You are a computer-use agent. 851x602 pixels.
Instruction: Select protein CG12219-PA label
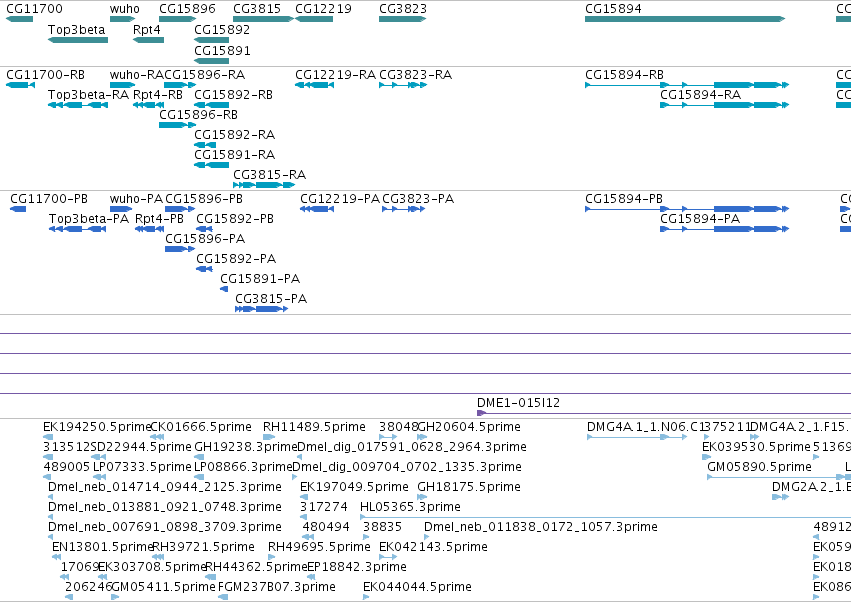coord(340,199)
